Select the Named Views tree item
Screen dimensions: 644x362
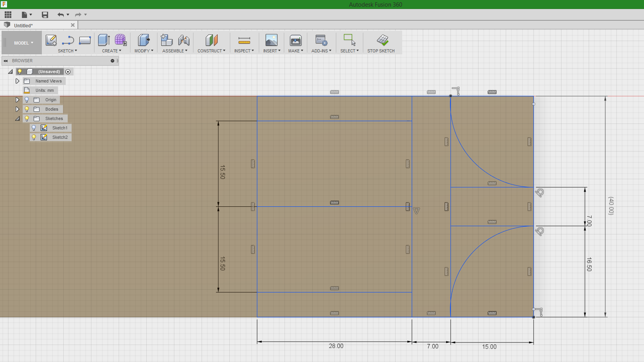pyautogui.click(x=49, y=81)
